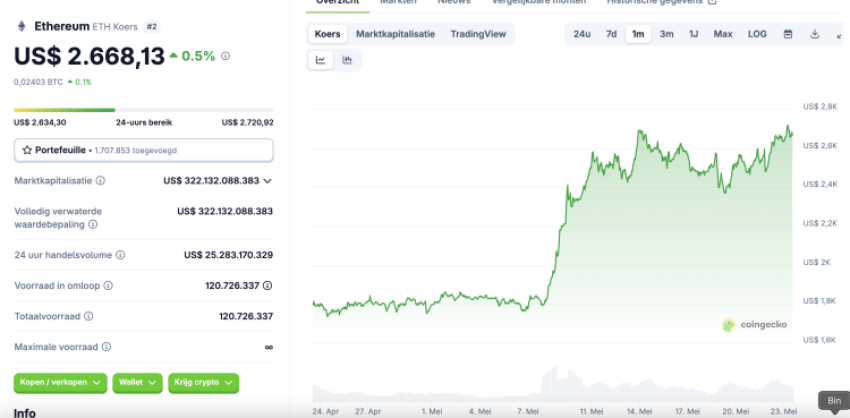Click the info icon beside Marktkapitalisatie label
The image size is (850, 418).
pos(101,181)
